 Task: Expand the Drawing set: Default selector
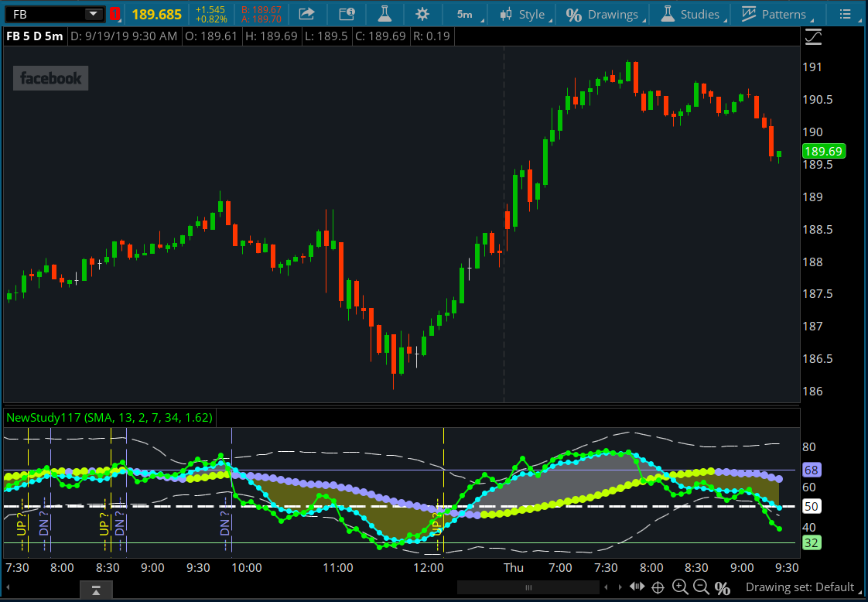tap(801, 587)
